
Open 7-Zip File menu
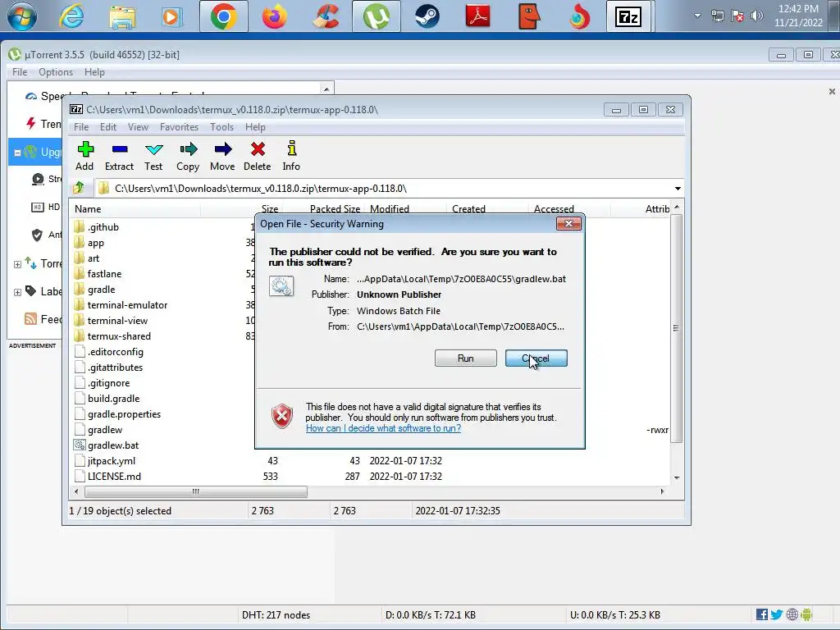click(x=81, y=127)
